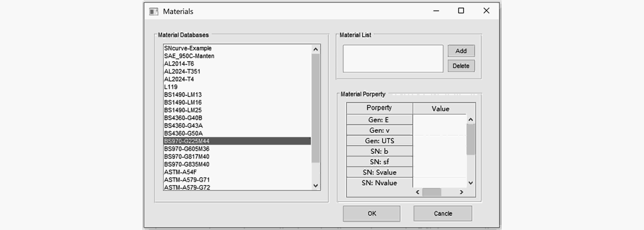Click the Gen: UTS value cell
This screenshot has height=230, width=644.
(x=440, y=141)
